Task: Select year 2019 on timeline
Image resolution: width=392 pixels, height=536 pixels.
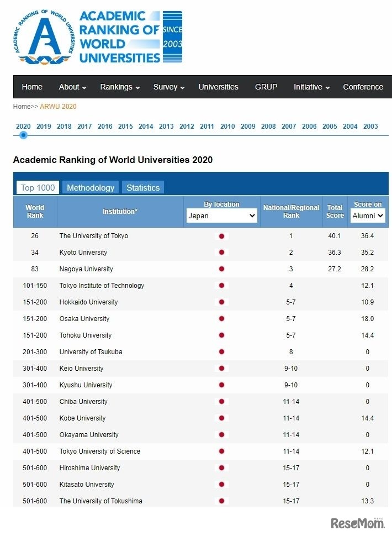Action: click(44, 126)
